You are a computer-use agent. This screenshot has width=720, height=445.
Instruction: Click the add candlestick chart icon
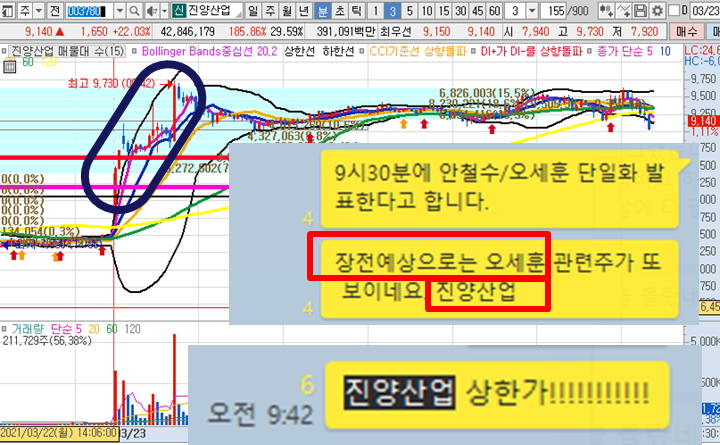tap(607, 10)
